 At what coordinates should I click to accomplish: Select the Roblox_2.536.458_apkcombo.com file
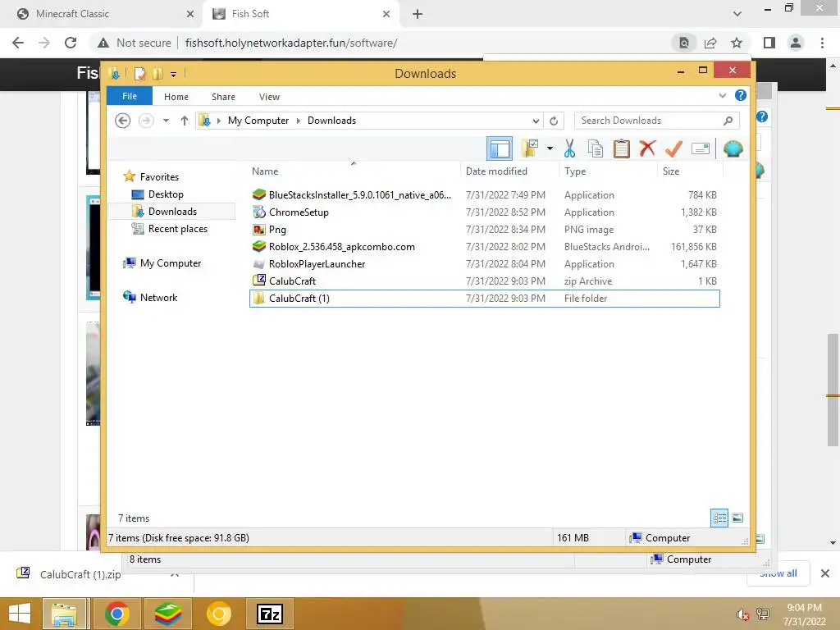coord(484,246)
